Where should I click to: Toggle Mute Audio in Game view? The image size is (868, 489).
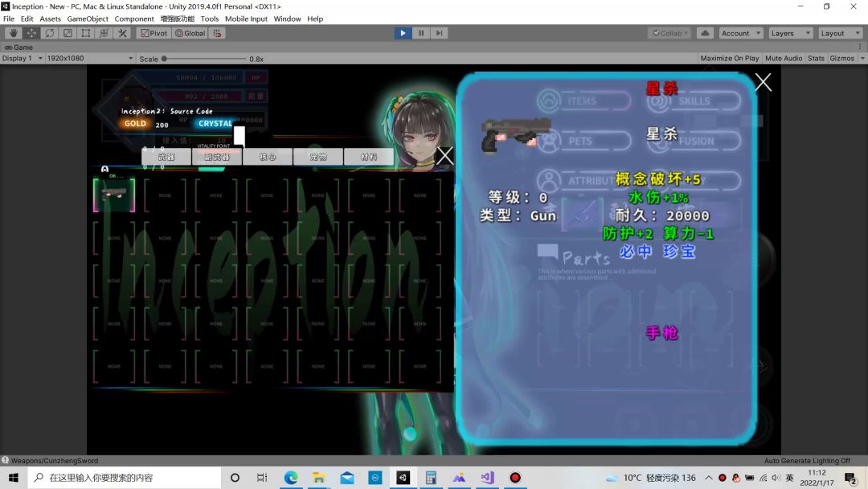pos(784,59)
